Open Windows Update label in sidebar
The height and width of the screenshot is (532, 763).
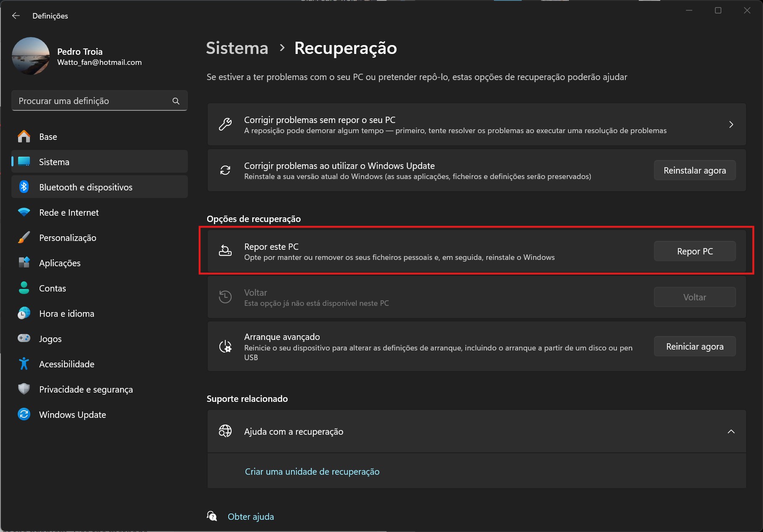coord(72,415)
